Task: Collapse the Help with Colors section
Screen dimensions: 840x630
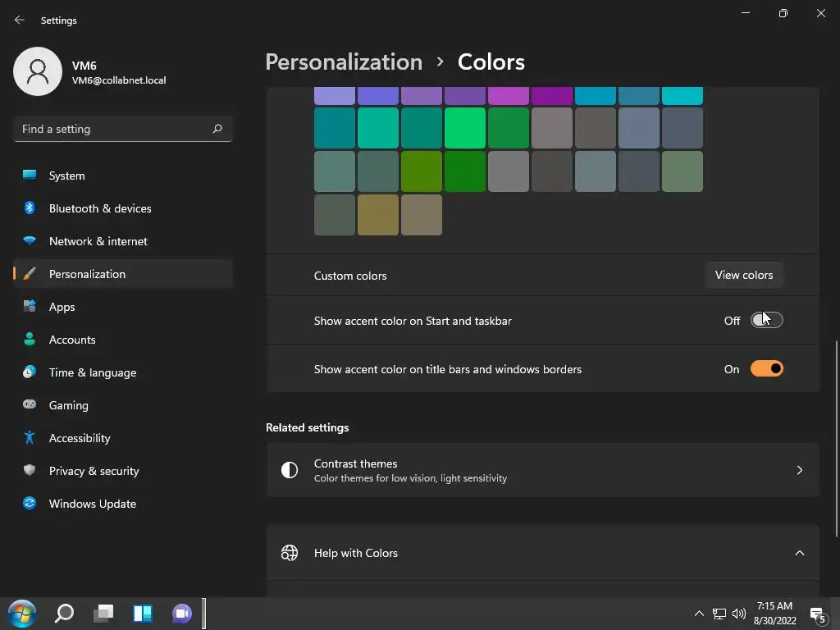Action: [x=799, y=553]
